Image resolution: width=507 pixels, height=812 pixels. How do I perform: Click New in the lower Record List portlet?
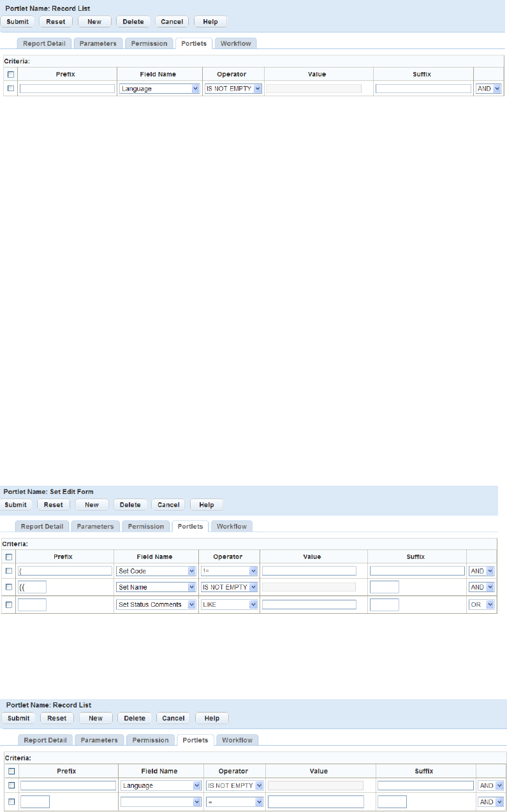click(96, 718)
